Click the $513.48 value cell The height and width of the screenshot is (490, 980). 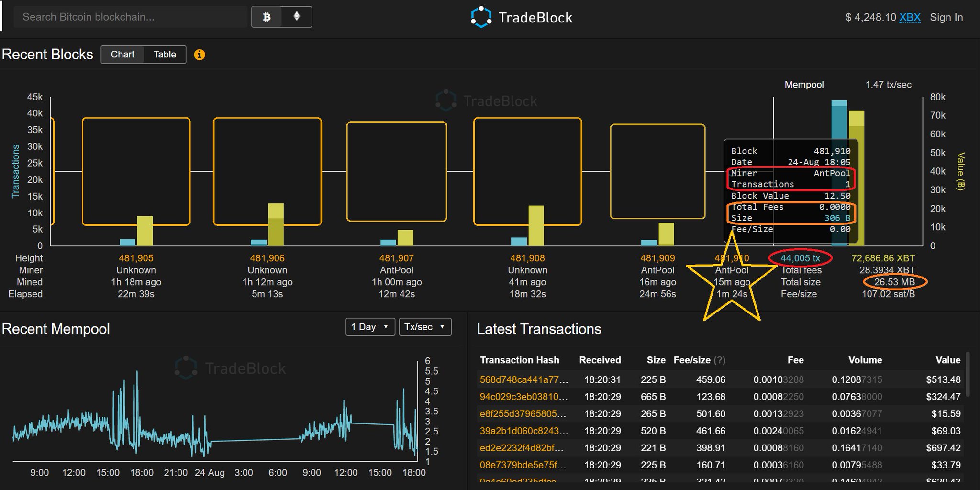point(943,379)
